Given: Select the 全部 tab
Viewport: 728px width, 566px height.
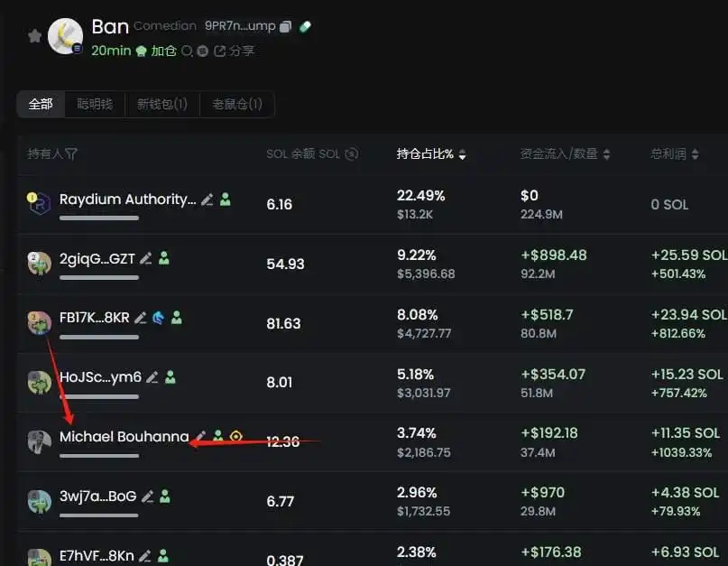Looking at the screenshot, I should pyautogui.click(x=41, y=104).
